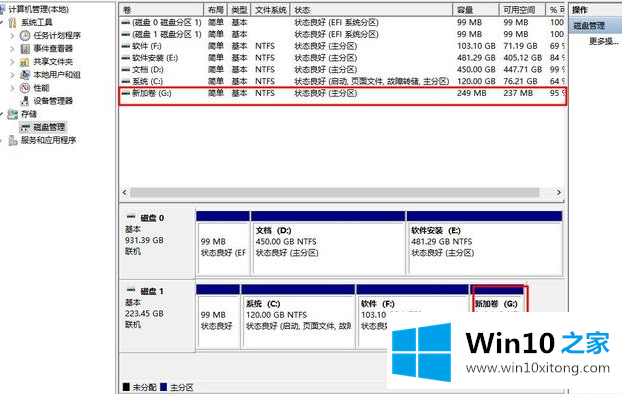Sort by 可用空间 column header
The width and height of the screenshot is (622, 394).
[522, 10]
